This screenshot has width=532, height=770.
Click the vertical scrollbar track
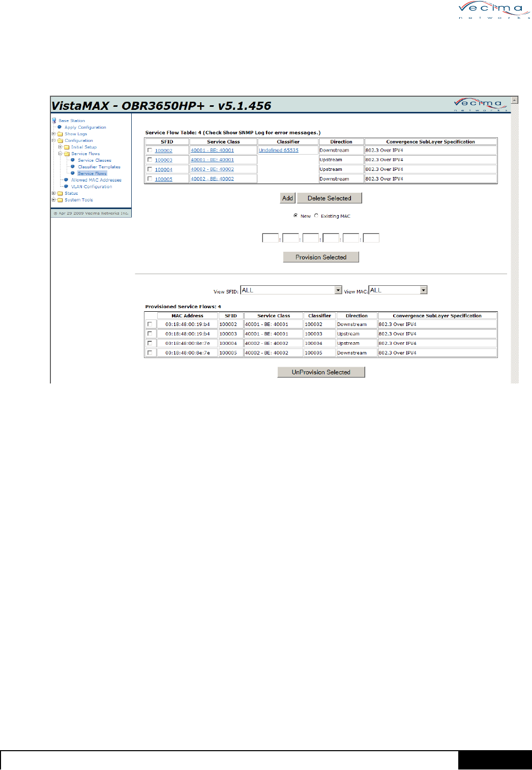tap(515, 243)
